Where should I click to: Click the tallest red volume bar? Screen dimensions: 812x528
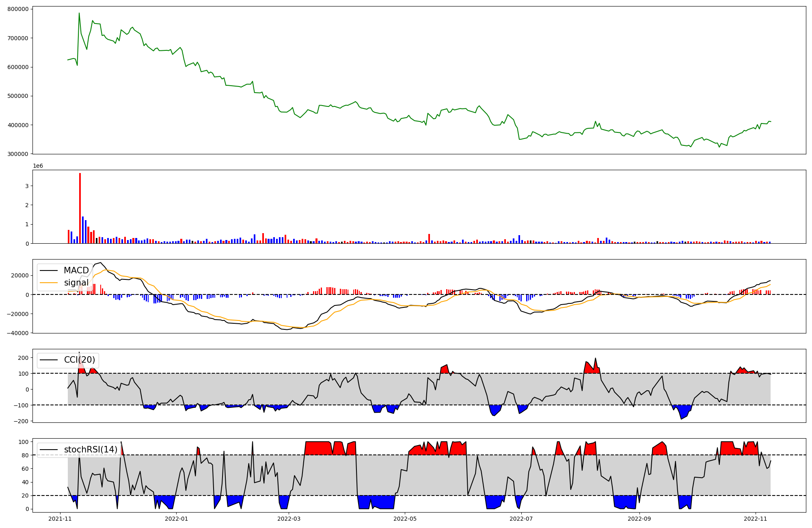[80, 208]
